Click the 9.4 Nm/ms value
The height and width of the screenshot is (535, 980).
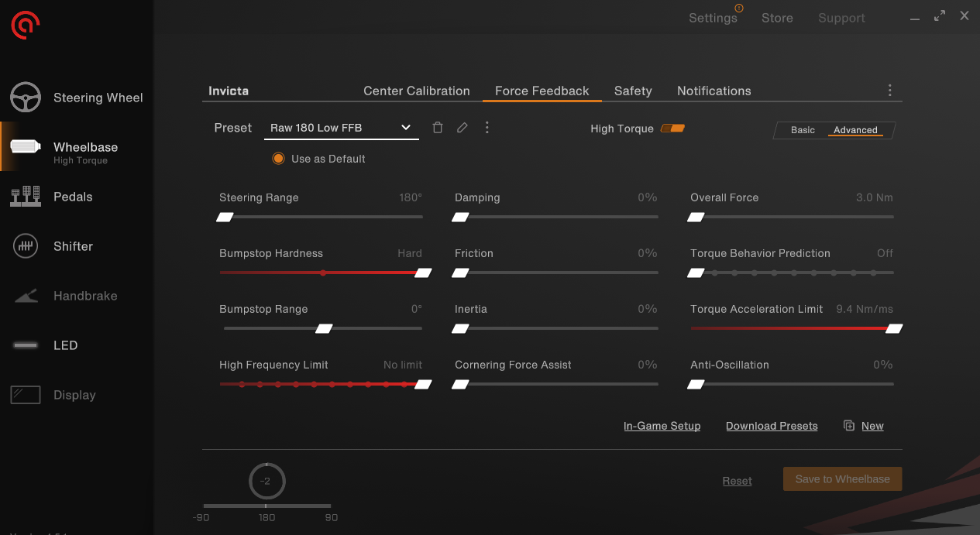pyautogui.click(x=865, y=309)
